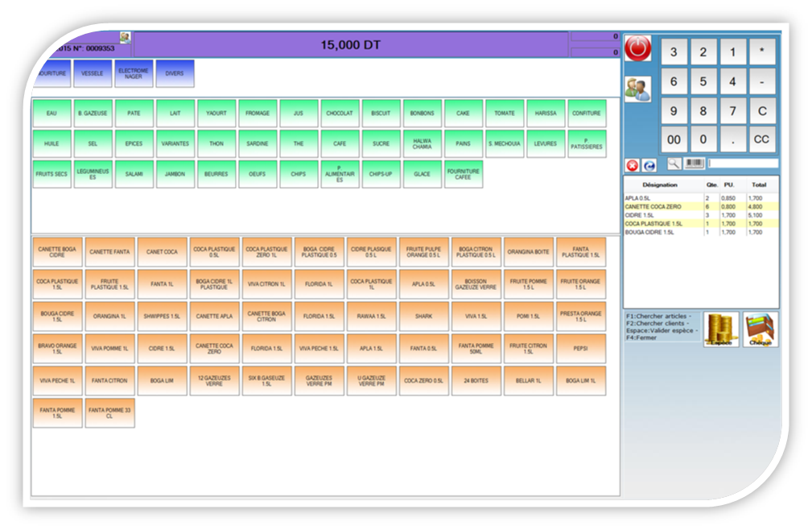Screen dimensions: 812x530
Task: Pay with Chèque wallet icon
Action: tap(760, 329)
